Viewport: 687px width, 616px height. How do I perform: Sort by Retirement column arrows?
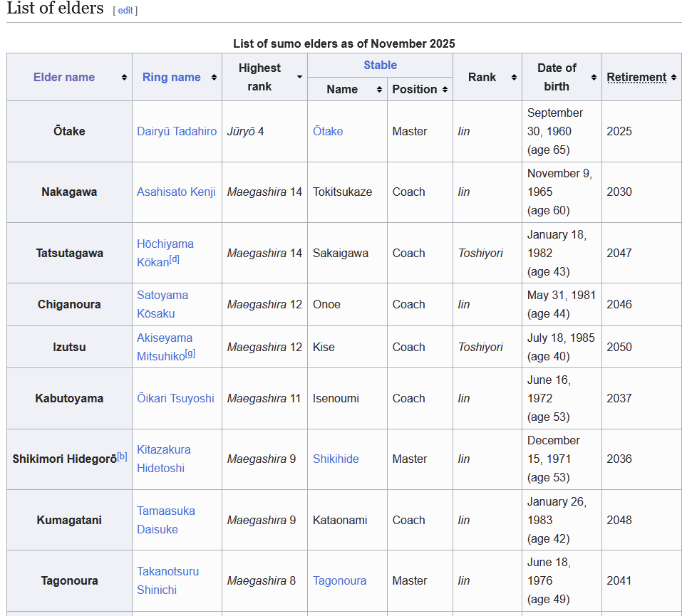click(673, 78)
